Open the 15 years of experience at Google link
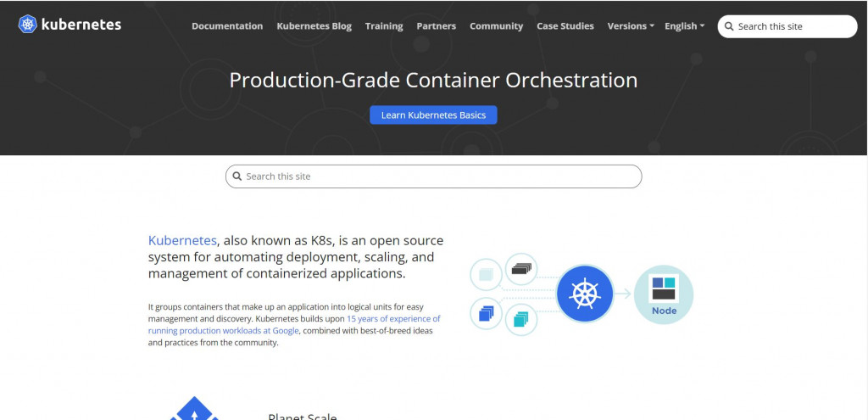868x420 pixels. [294, 325]
